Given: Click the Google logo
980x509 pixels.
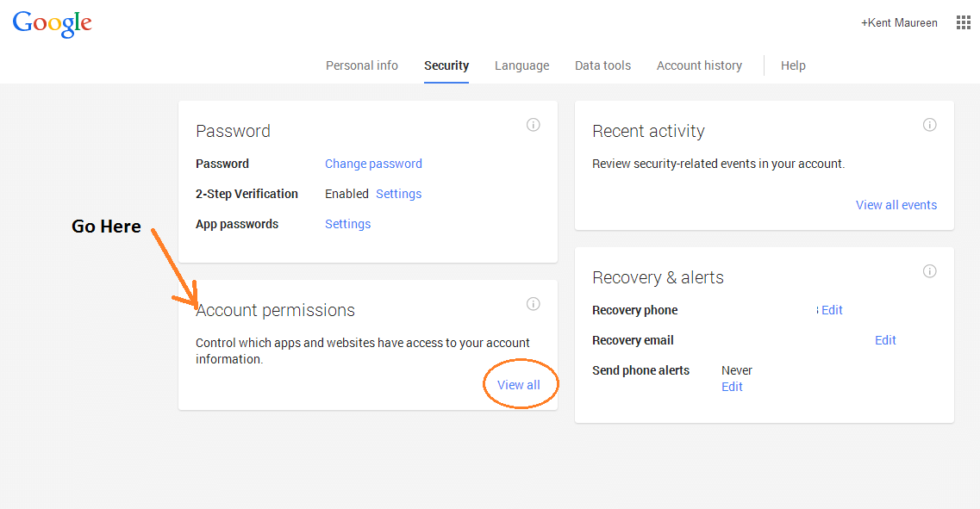Looking at the screenshot, I should (52, 23).
